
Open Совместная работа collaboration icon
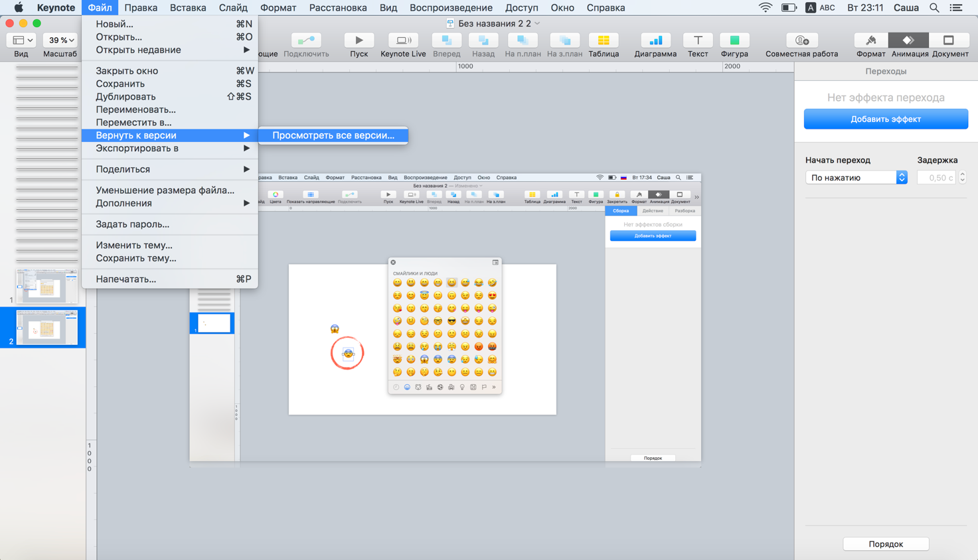tap(801, 40)
